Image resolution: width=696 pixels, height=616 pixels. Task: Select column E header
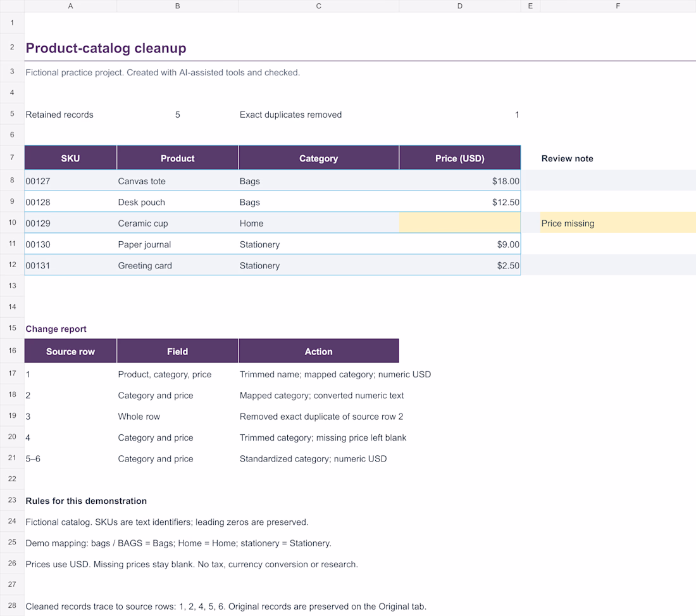[530, 6]
